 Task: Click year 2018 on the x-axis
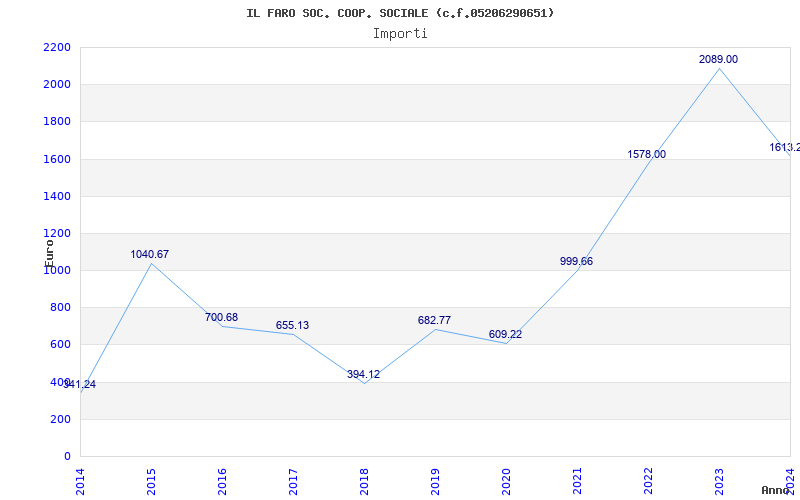pyautogui.click(x=364, y=481)
